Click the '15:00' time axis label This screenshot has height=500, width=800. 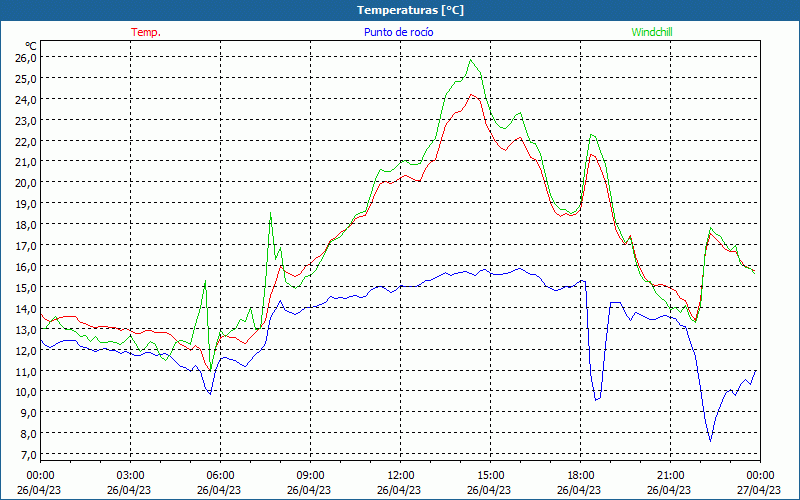[490, 476]
